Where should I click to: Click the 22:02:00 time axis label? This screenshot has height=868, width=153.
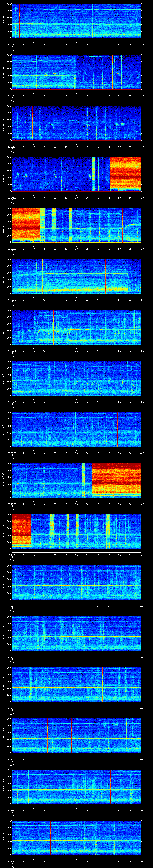[x=12, y=96]
